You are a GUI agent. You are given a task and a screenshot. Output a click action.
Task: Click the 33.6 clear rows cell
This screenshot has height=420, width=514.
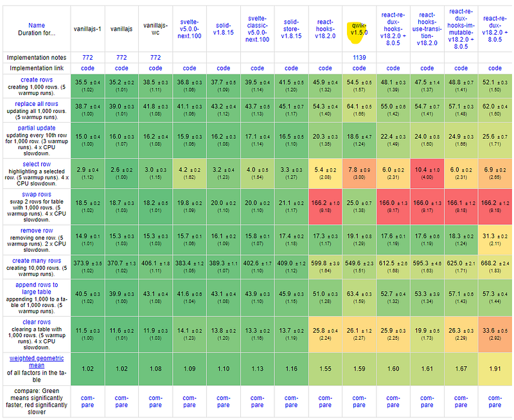pyautogui.click(x=495, y=334)
